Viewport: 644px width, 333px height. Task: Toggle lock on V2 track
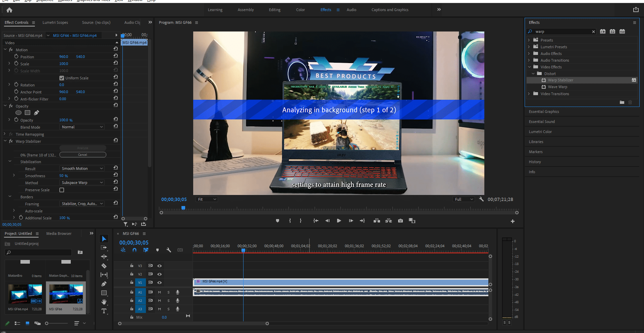[132, 274]
